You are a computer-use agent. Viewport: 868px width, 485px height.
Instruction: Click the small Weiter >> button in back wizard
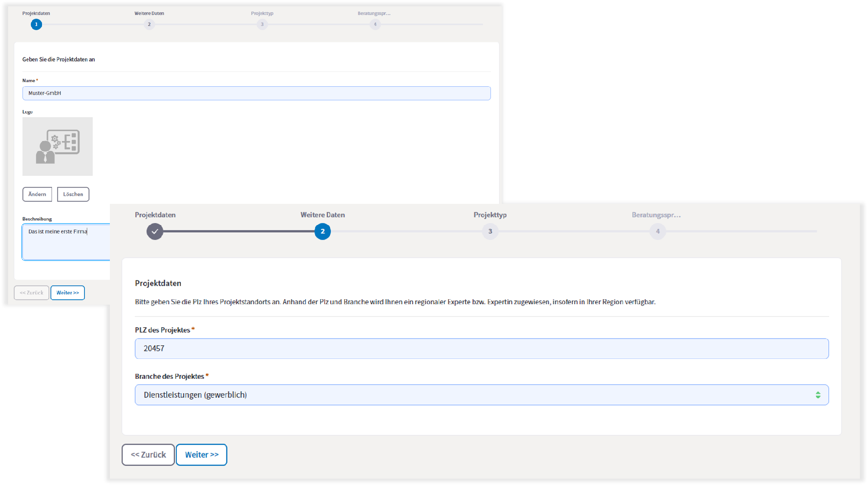(x=67, y=293)
